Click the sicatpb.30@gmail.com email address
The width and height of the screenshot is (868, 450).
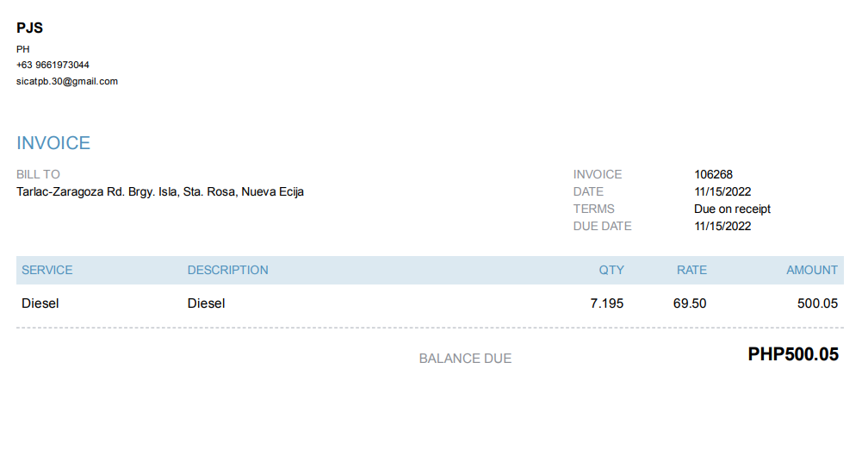[x=67, y=81]
